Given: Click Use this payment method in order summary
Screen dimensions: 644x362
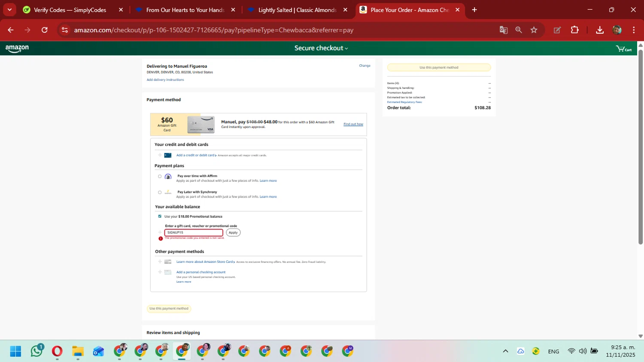Looking at the screenshot, I should [x=439, y=67].
